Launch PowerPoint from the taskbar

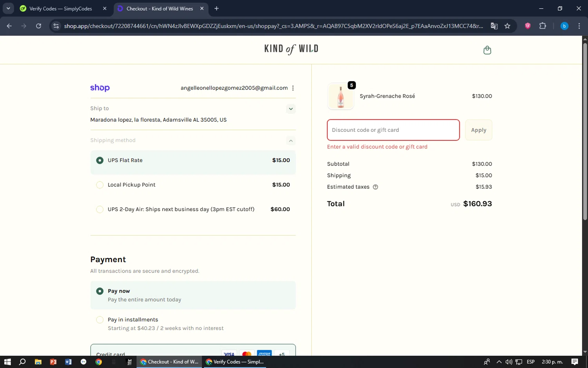click(x=53, y=362)
